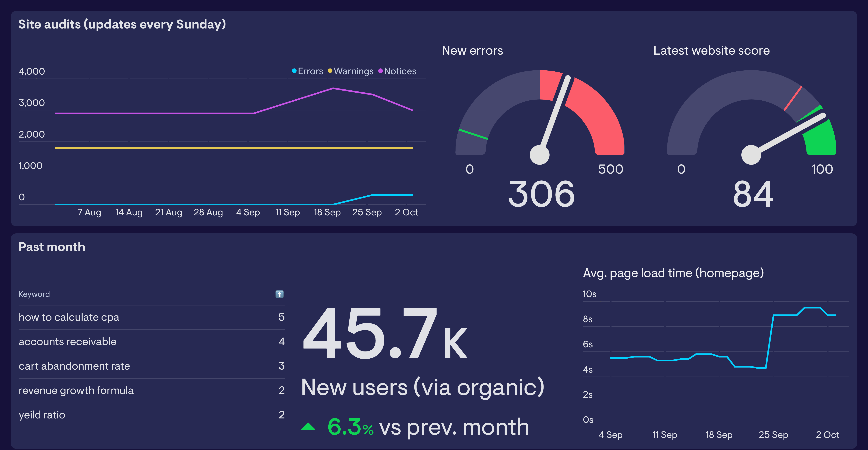Select the 'accounts receivable' keyword row
Viewport: 868px width, 450px height.
[x=152, y=342]
